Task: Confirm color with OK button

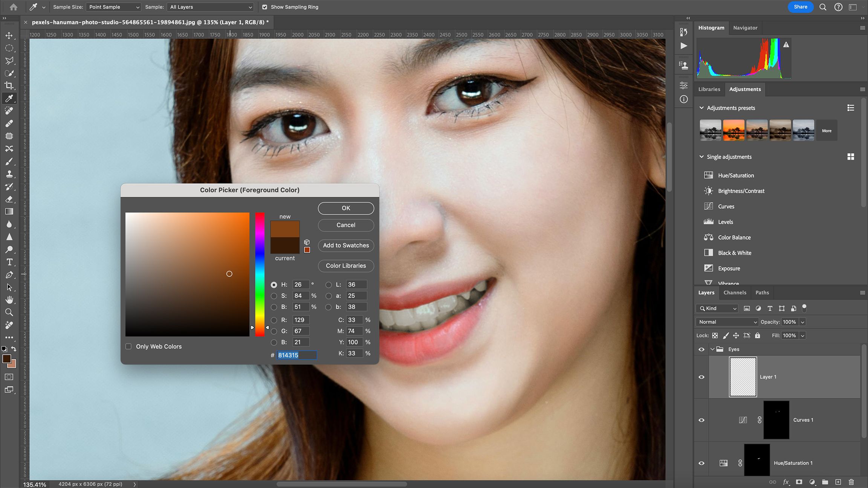Action: 346,208
